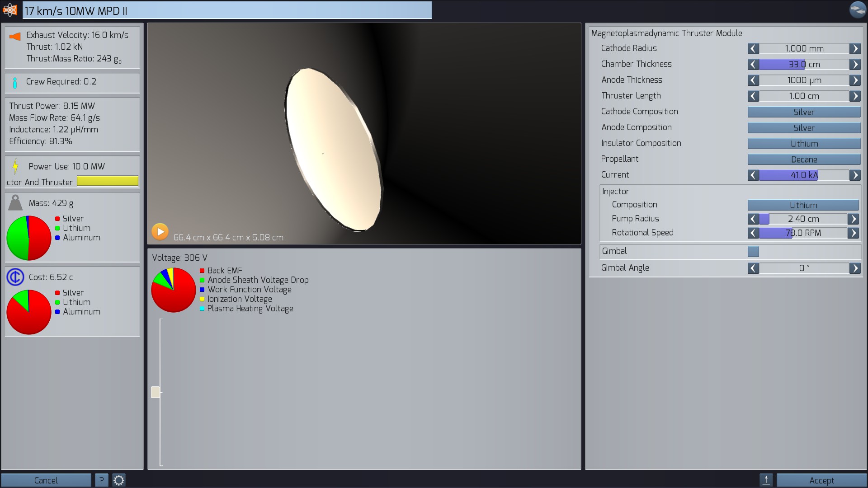Click the blue cost currency icon
868x488 pixels.
tap(15, 277)
